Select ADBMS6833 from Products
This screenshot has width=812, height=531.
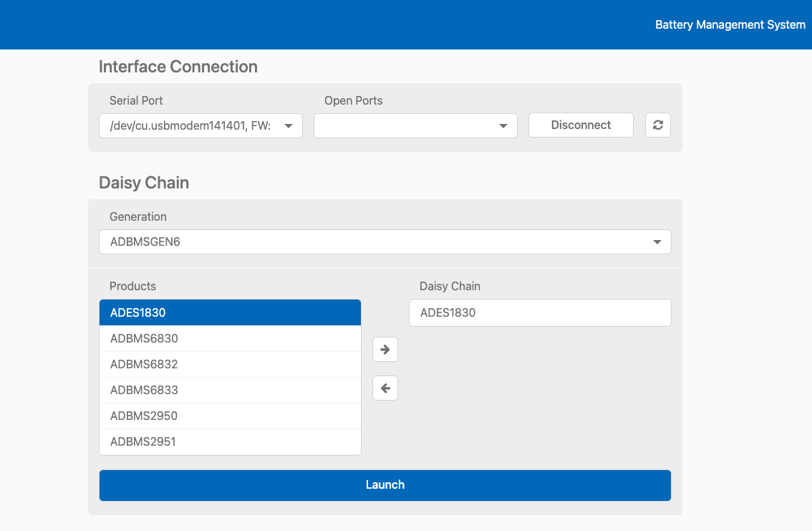tap(229, 390)
